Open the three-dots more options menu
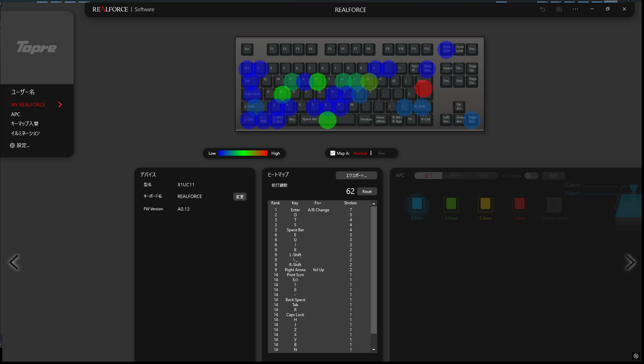This screenshot has height=364, width=644. pyautogui.click(x=575, y=9)
